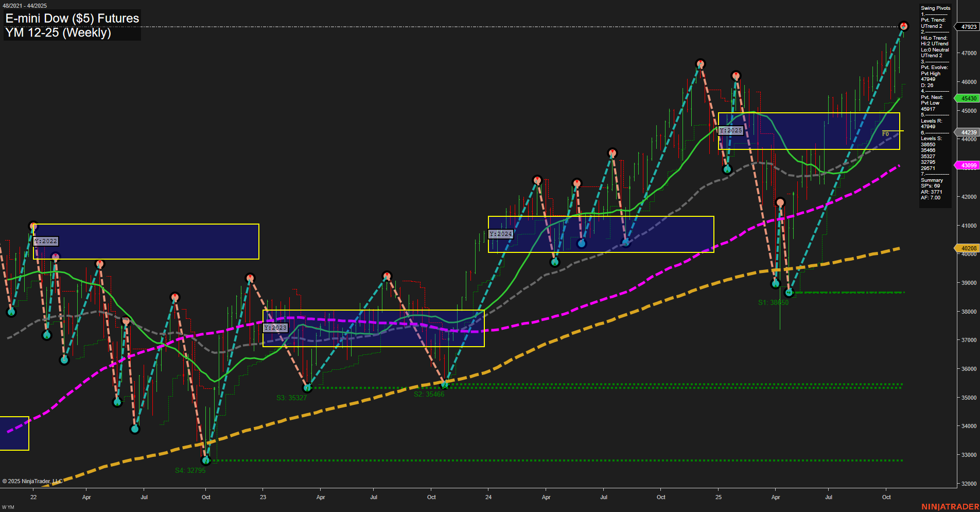This screenshot has height=512, width=980.
Task: Click the Y:2023 label tab on the chart
Action: [x=276, y=328]
